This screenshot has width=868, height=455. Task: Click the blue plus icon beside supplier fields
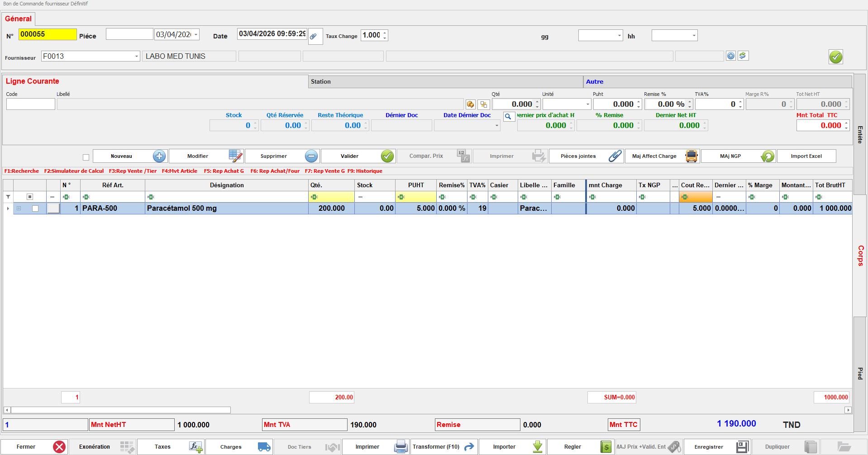pos(731,56)
